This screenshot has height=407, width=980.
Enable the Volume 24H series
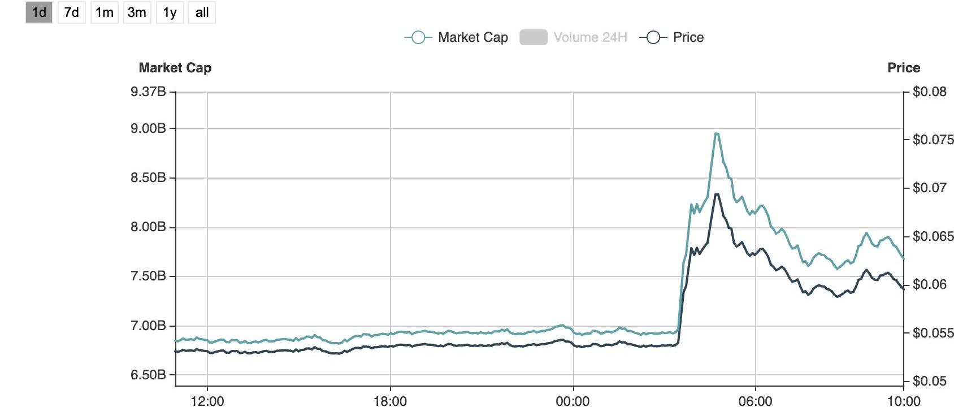click(590, 37)
